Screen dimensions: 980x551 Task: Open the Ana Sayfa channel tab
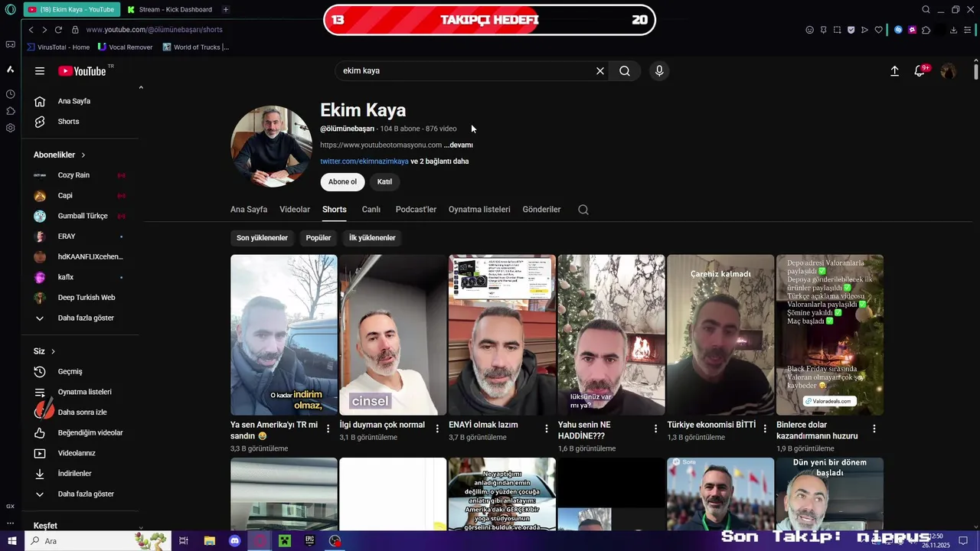(249, 210)
